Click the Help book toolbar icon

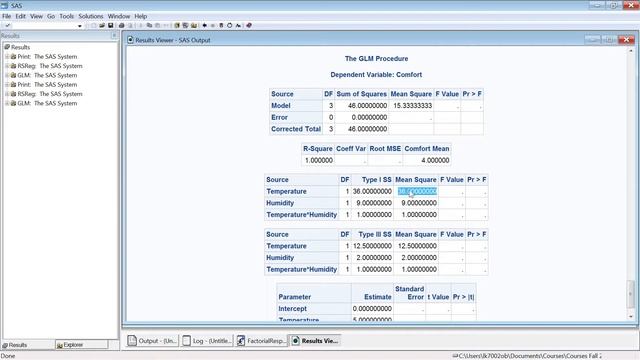pos(249,25)
